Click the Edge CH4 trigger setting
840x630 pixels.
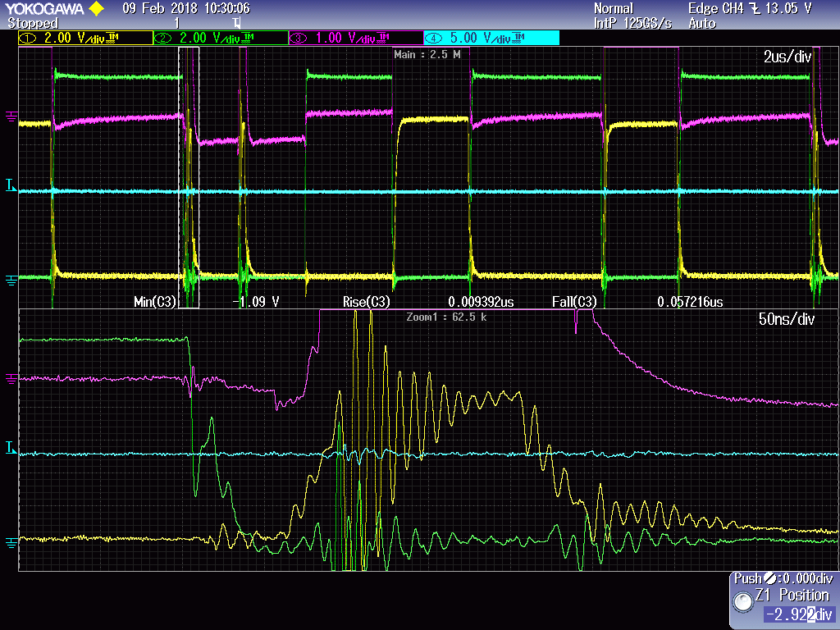(715, 8)
